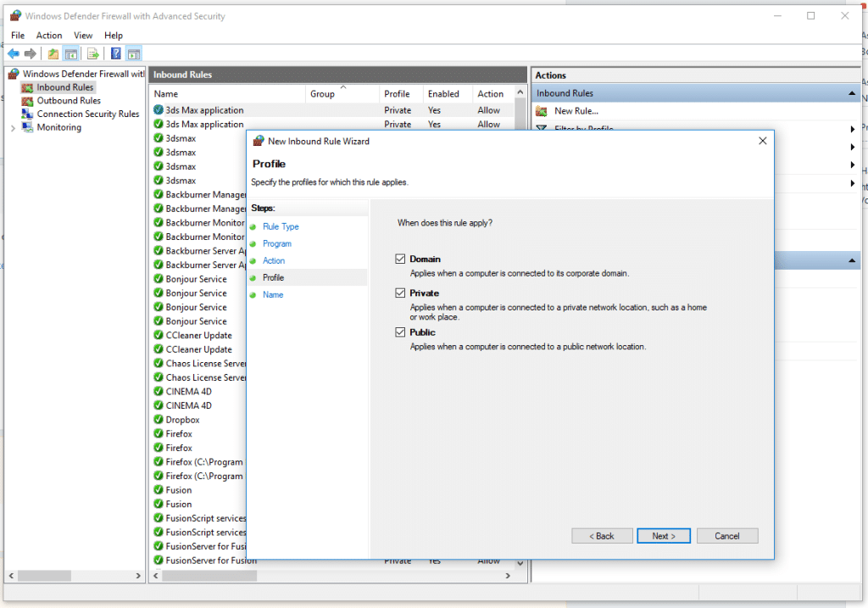
Task: Open Help via the question mark toolbar icon
Action: (114, 53)
